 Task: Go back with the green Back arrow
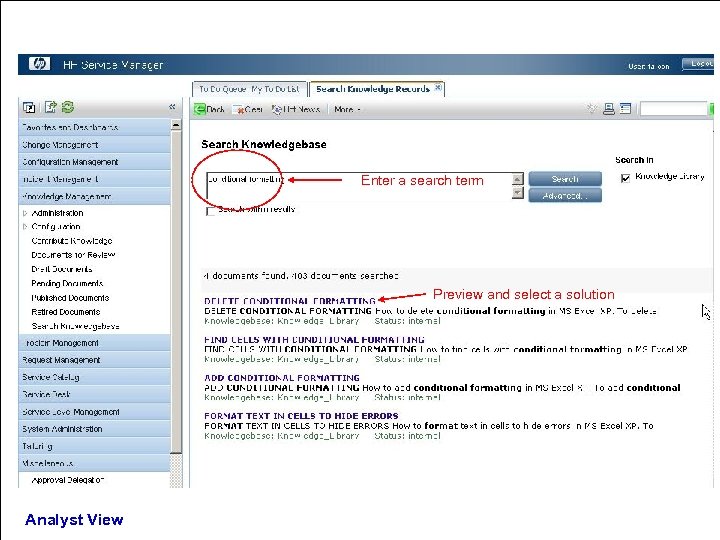pos(209,109)
